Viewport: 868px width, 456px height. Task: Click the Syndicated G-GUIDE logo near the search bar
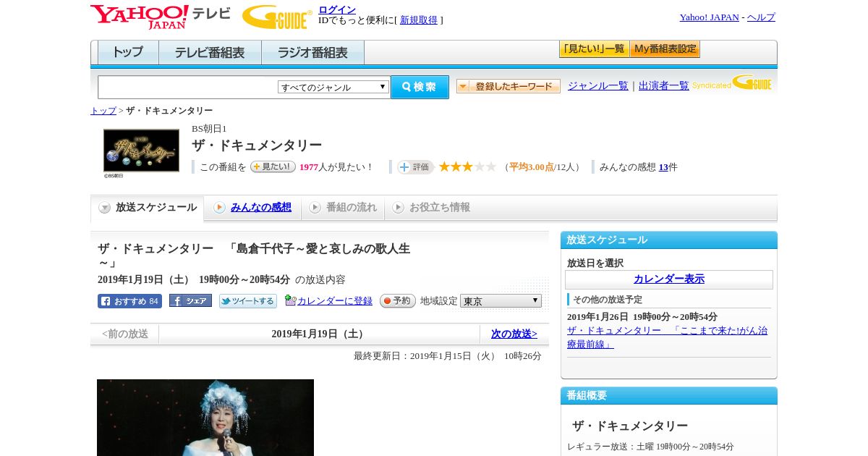click(x=732, y=83)
